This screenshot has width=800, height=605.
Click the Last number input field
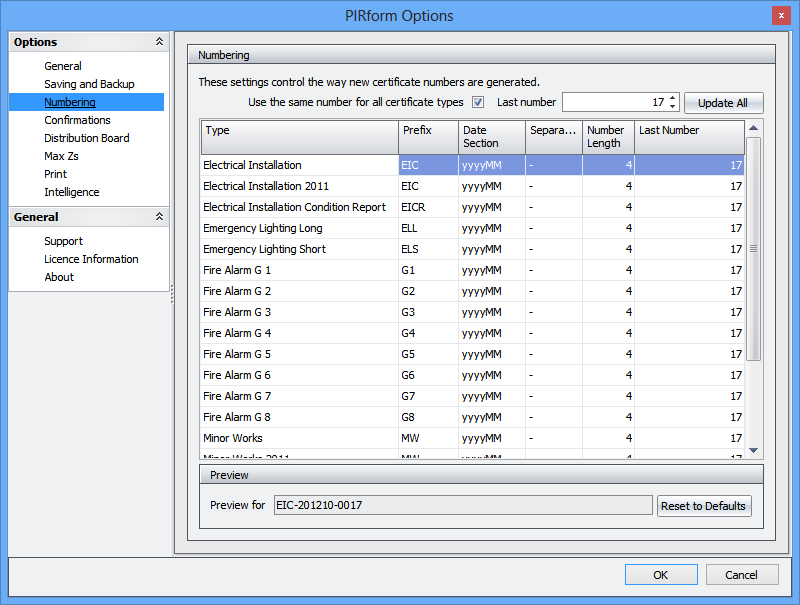pos(614,102)
